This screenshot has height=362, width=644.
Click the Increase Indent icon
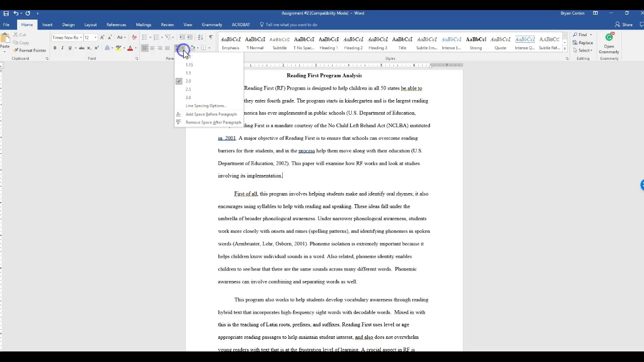coord(190,38)
